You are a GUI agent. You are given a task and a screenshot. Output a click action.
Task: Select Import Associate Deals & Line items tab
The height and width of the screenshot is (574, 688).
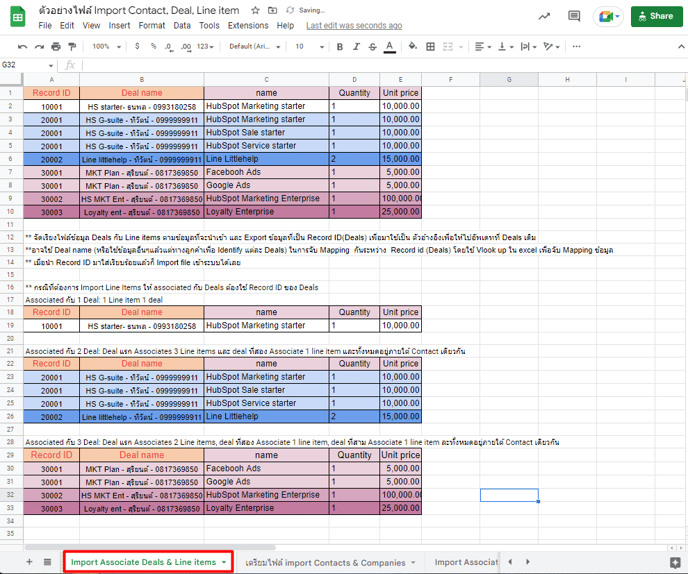(x=148, y=562)
